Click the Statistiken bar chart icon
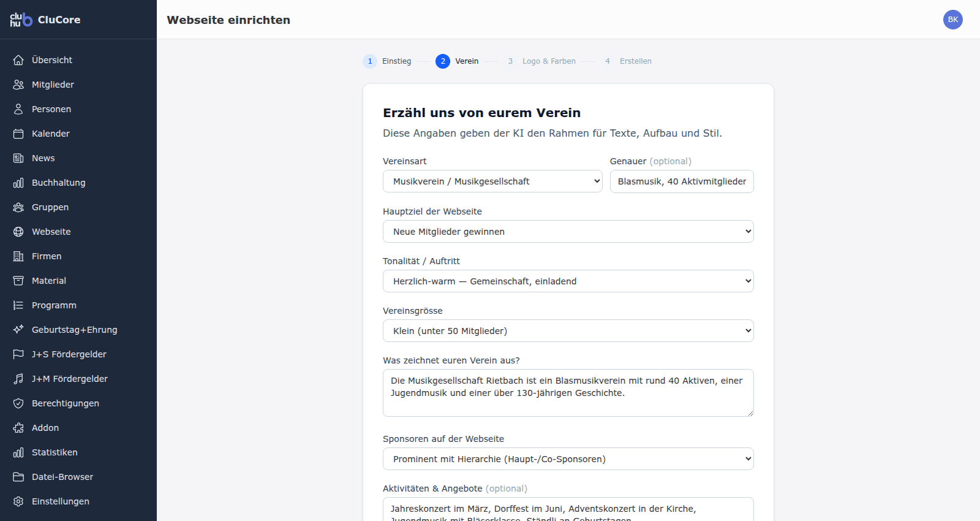This screenshot has width=980, height=521. coord(18,452)
